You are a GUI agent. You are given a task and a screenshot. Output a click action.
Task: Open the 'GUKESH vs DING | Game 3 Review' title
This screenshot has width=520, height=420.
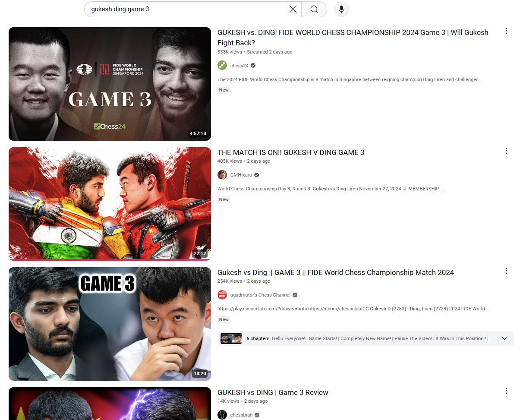273,392
